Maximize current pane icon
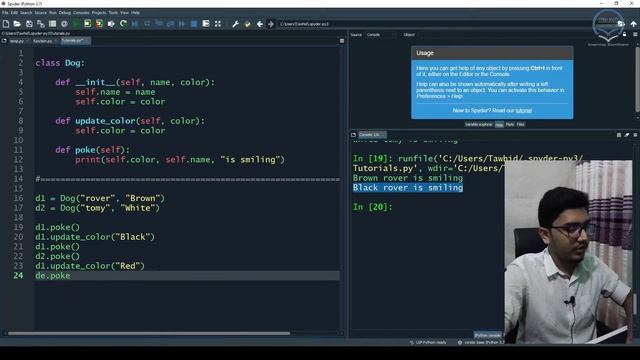 click(206, 24)
